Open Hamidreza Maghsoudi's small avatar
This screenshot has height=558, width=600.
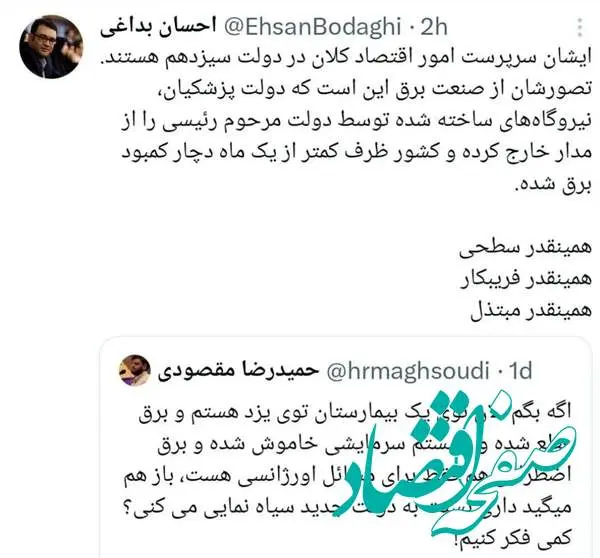coord(135,370)
